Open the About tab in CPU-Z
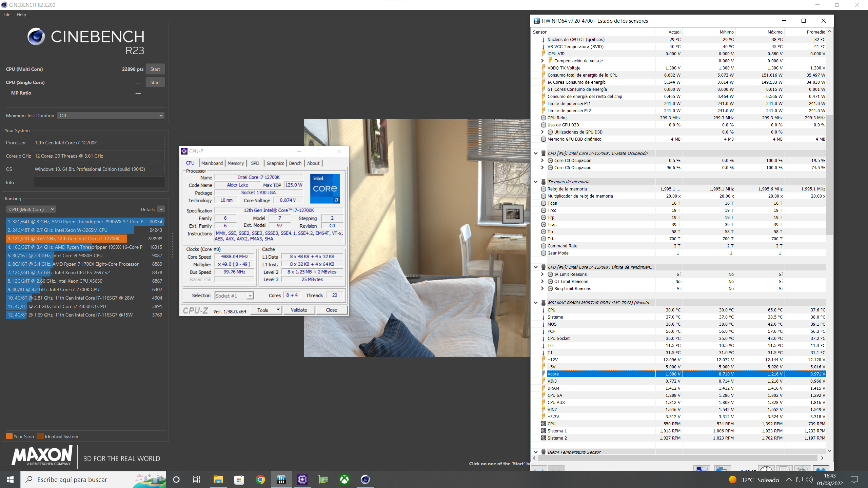The image size is (868, 488). tap(313, 163)
